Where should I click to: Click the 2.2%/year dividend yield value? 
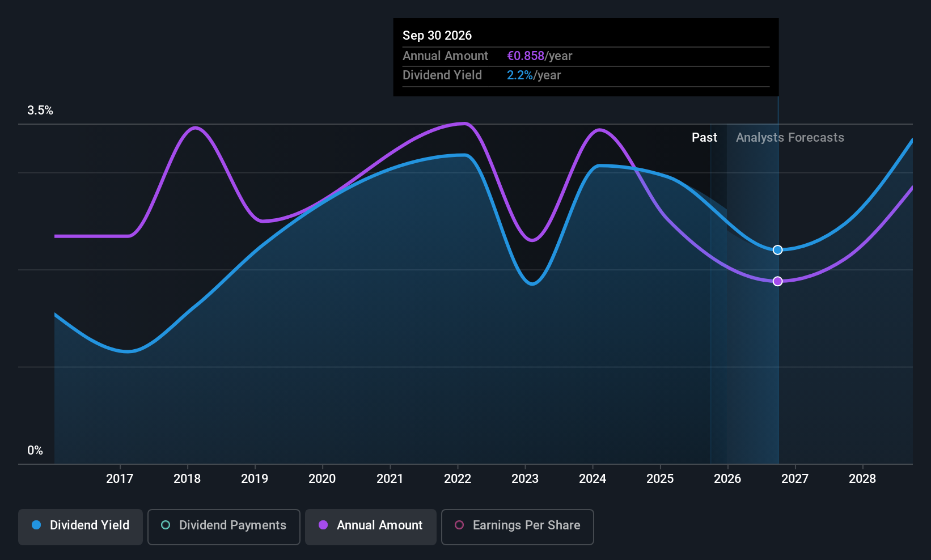click(534, 75)
